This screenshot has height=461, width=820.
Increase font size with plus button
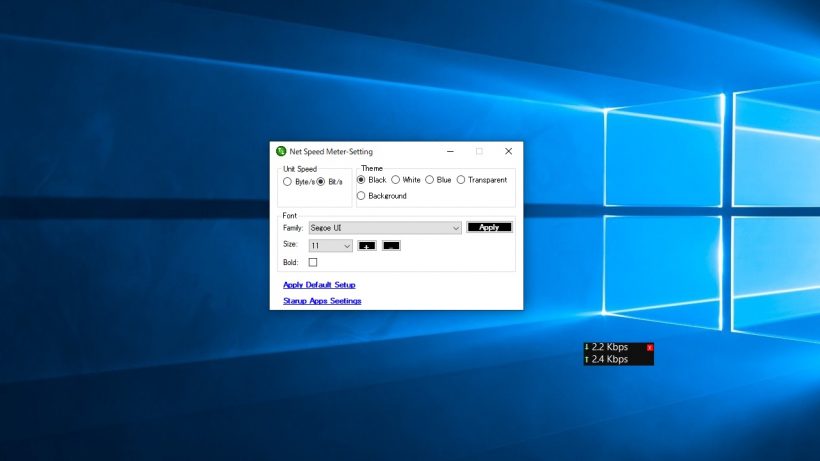pos(367,246)
